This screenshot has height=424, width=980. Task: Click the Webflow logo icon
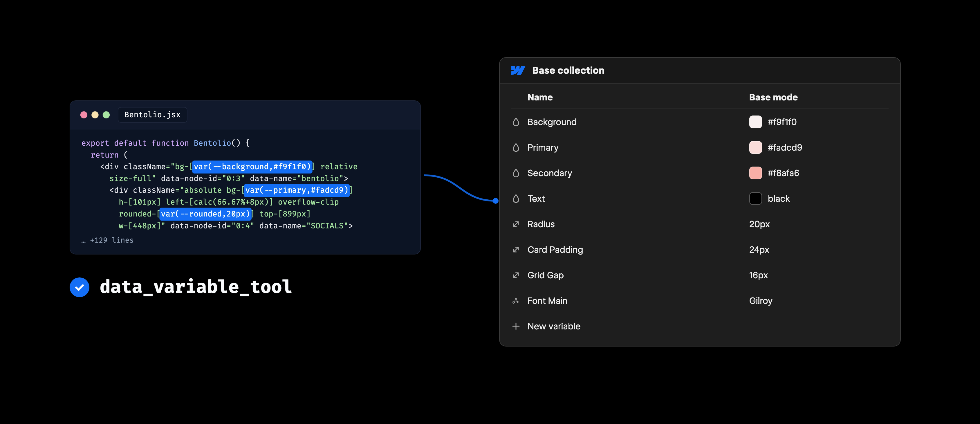point(518,71)
